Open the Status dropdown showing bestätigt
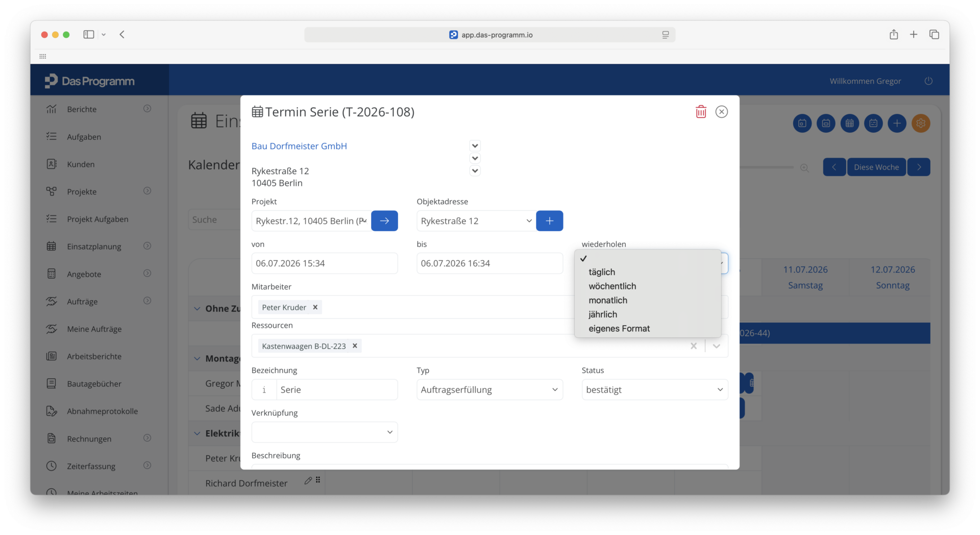The width and height of the screenshot is (980, 535). (655, 390)
